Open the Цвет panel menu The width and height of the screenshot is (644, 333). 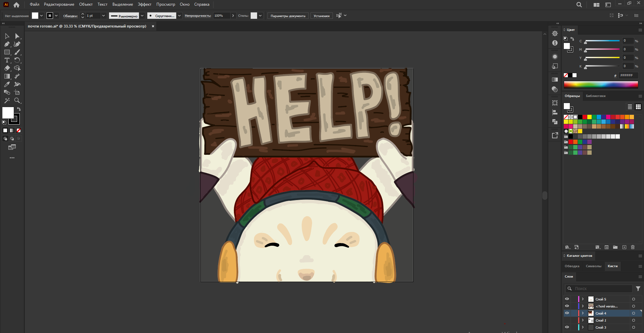click(640, 30)
